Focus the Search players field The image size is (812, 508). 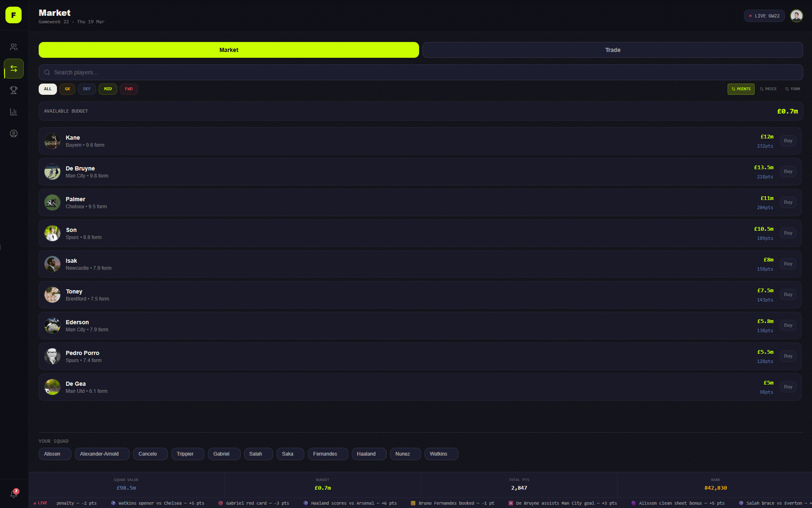(420, 72)
